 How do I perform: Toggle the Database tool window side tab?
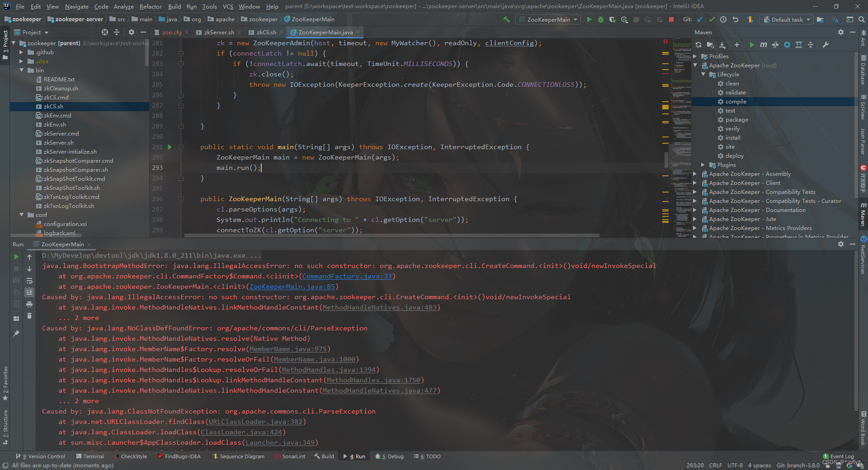tap(863, 70)
